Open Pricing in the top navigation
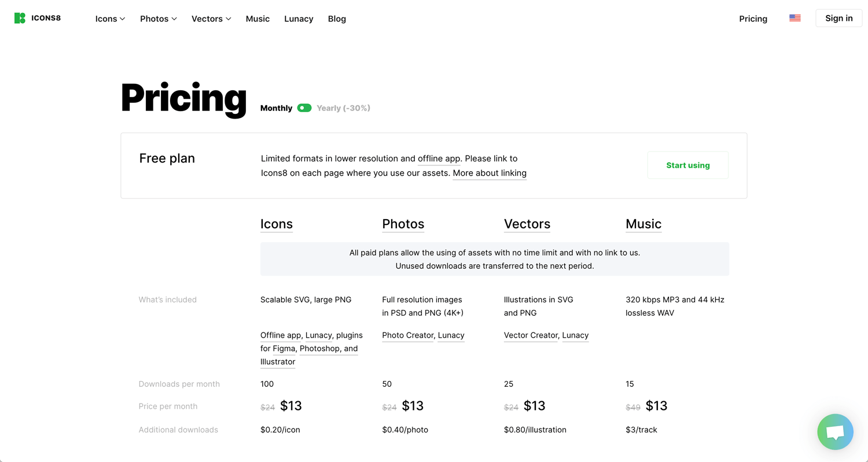868x462 pixels. 753,19
